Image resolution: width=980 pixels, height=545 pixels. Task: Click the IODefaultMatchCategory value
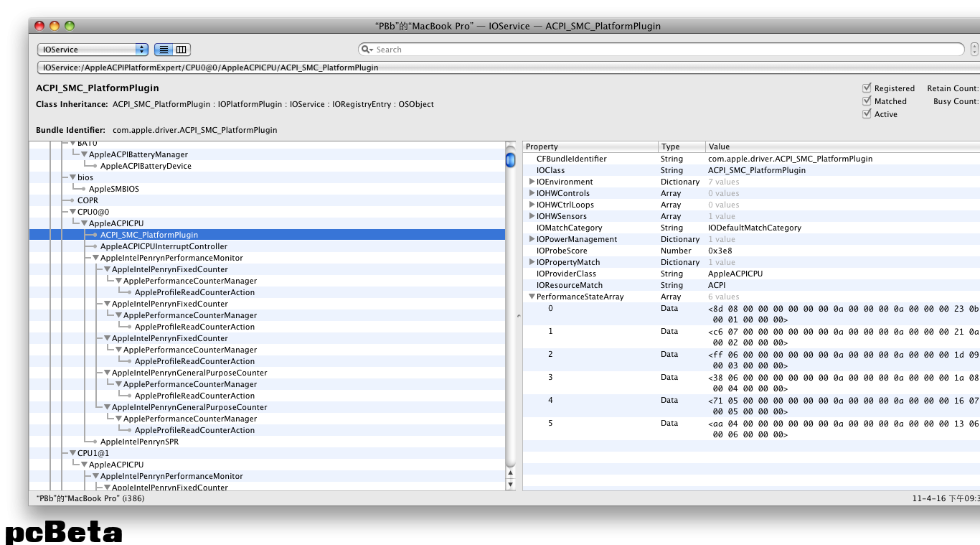coord(755,228)
